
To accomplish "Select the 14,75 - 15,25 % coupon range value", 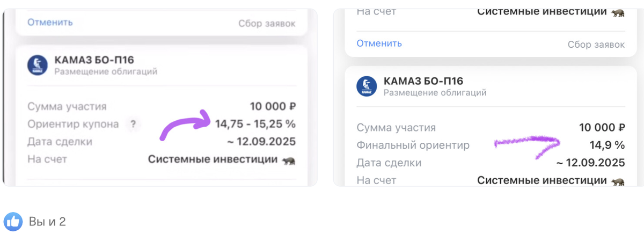I will 255,124.
